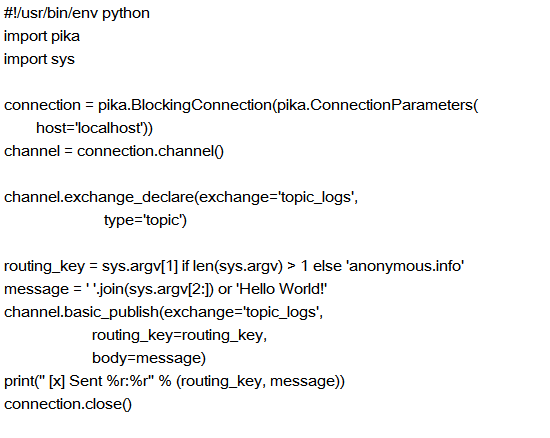Click the shebang line '#!/usr/bin/env python'
Screen dimensions: 550x438
(x=77, y=13)
